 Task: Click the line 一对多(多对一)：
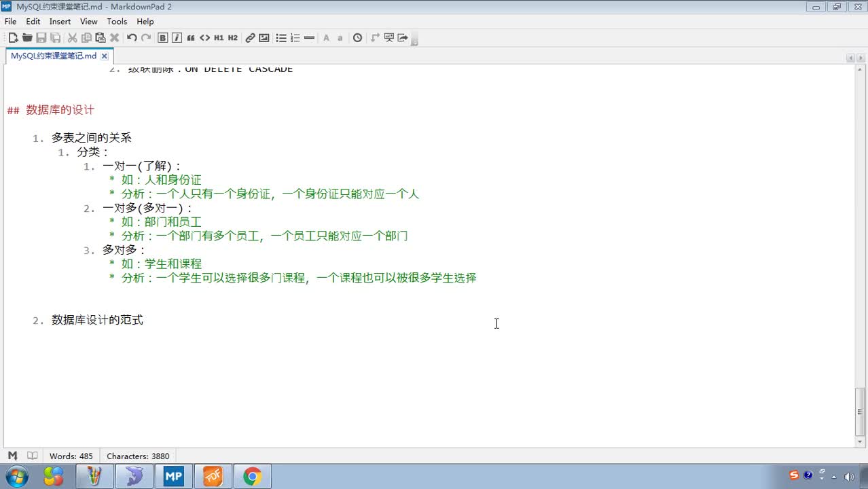(148, 208)
